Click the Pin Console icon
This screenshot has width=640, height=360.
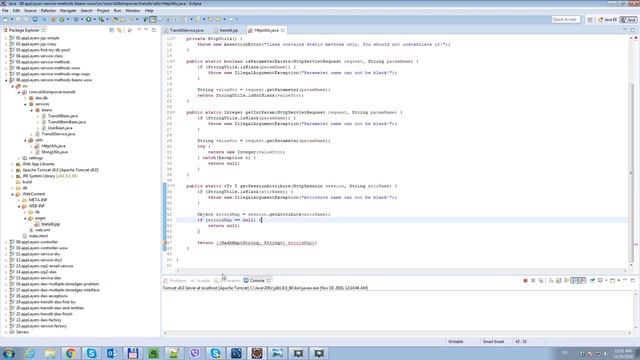click(592, 280)
